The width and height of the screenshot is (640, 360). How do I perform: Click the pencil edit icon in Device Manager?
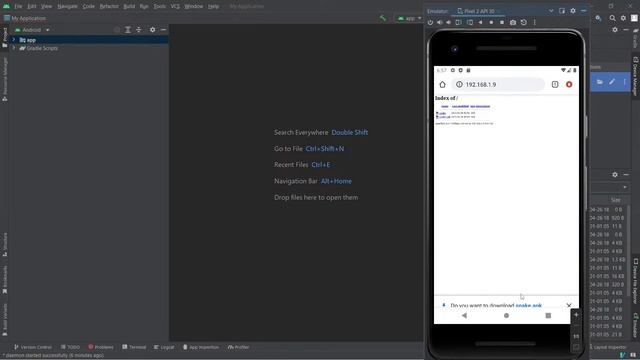tap(612, 82)
